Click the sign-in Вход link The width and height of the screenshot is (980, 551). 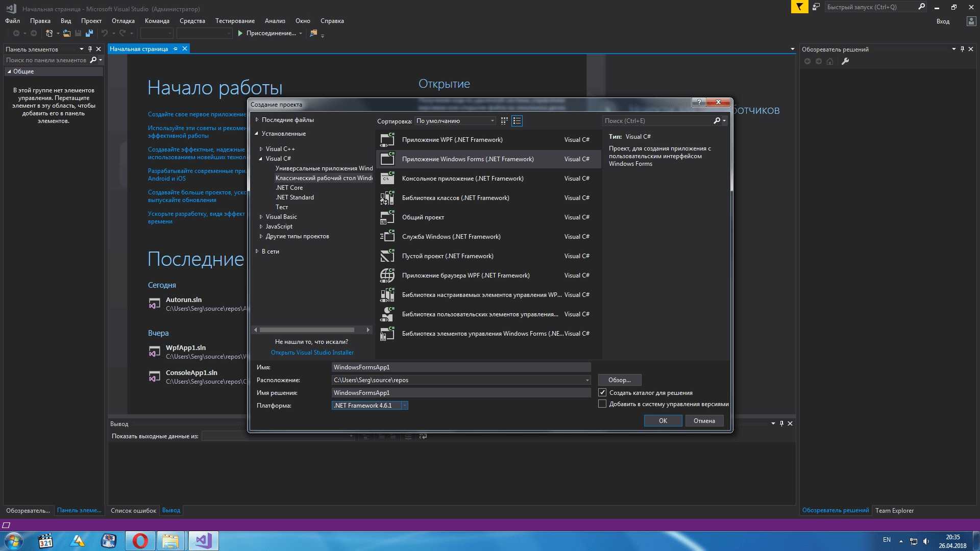[x=943, y=21]
